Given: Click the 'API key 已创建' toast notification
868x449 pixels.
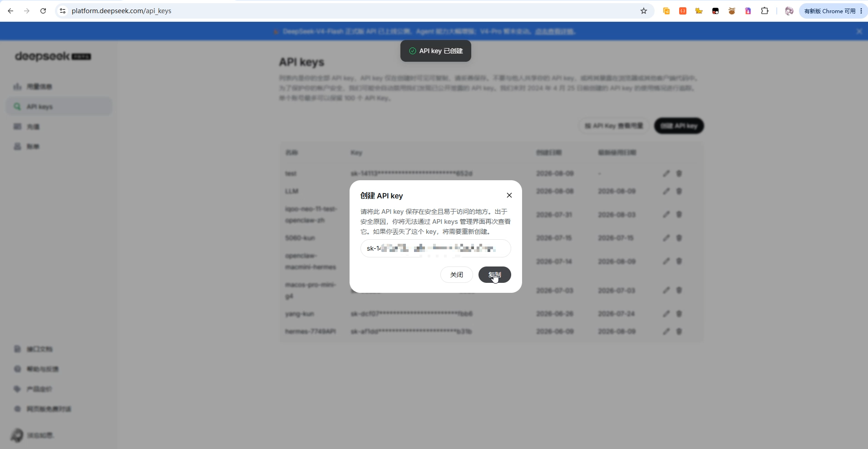Looking at the screenshot, I should coord(436,51).
